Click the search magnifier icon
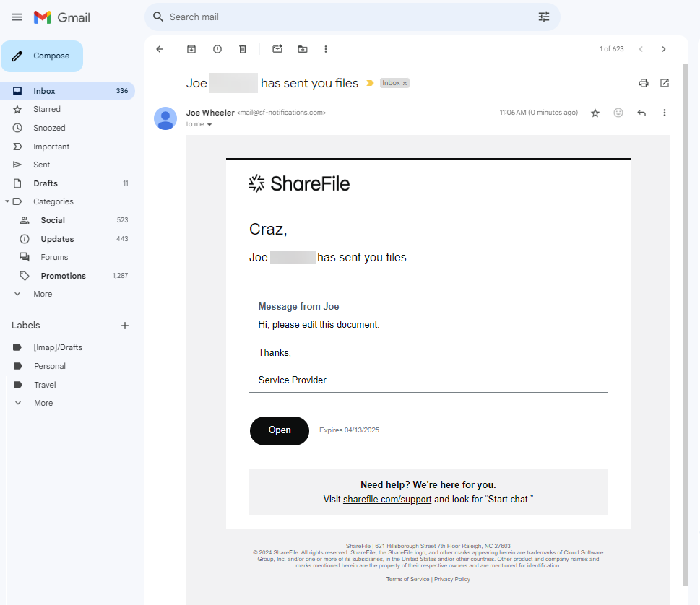This screenshot has width=700, height=605. pos(158,17)
